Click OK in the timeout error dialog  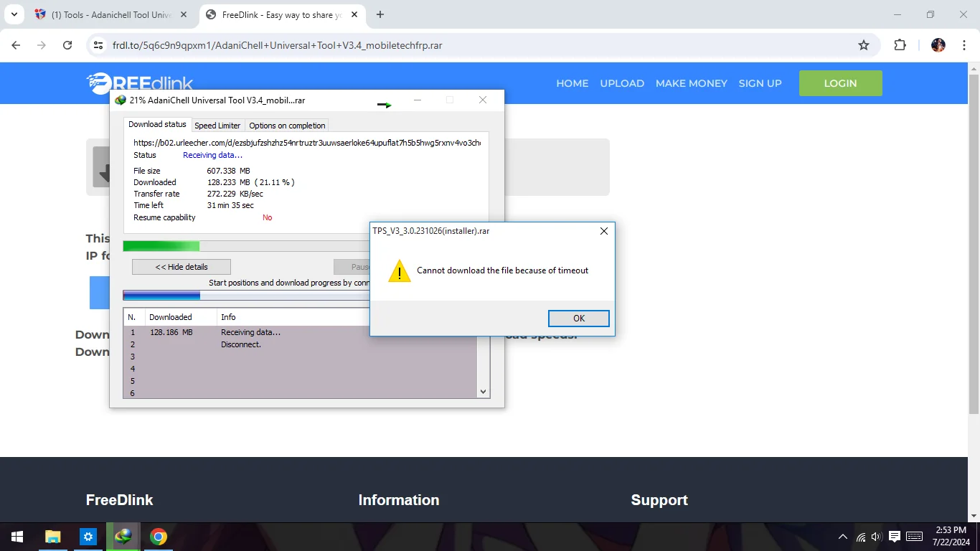[x=578, y=319]
